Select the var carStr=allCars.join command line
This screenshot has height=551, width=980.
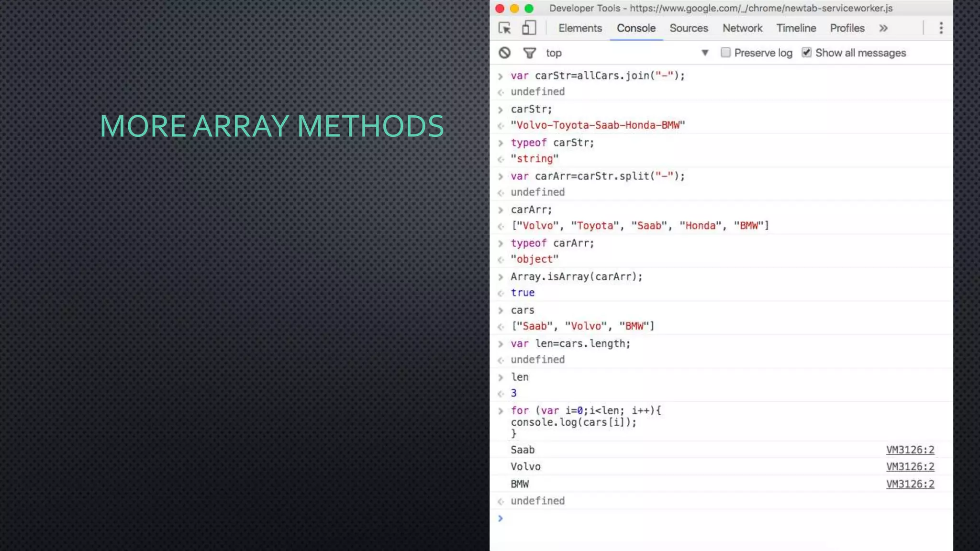point(598,76)
